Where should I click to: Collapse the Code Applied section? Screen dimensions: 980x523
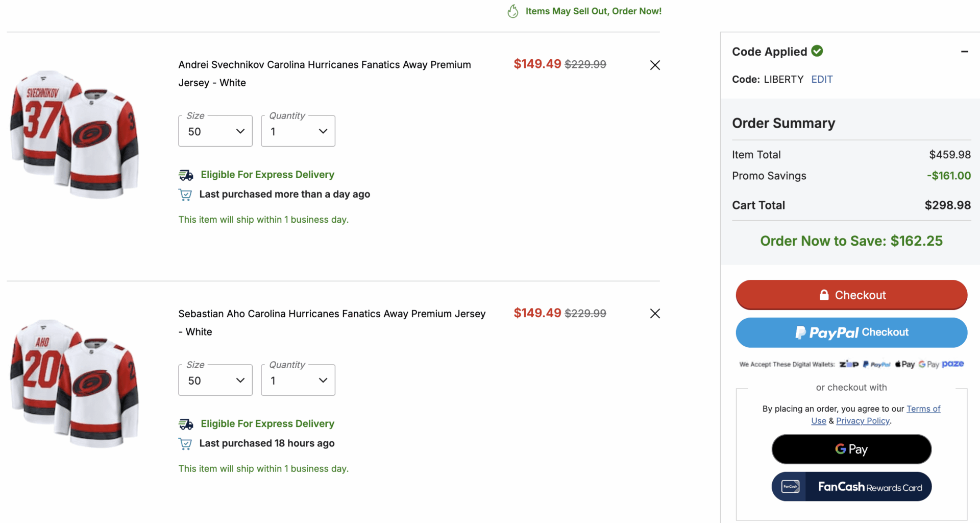(x=965, y=51)
